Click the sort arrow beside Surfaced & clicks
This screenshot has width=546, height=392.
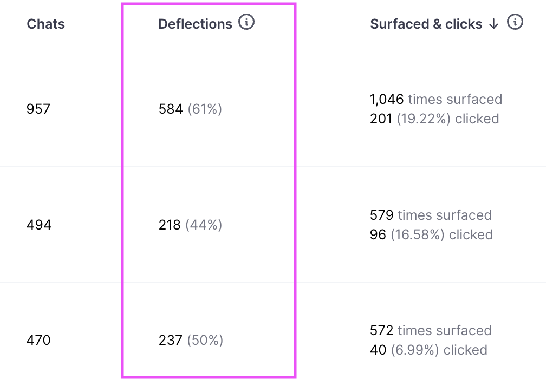tap(493, 24)
